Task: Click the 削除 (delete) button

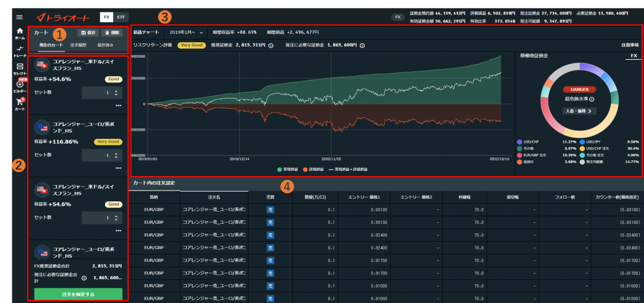Action: point(112,33)
